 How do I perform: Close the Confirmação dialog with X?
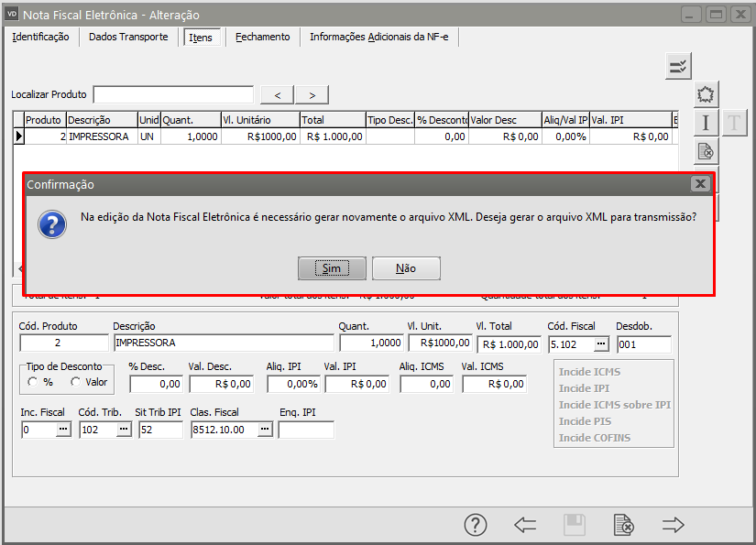point(701,184)
